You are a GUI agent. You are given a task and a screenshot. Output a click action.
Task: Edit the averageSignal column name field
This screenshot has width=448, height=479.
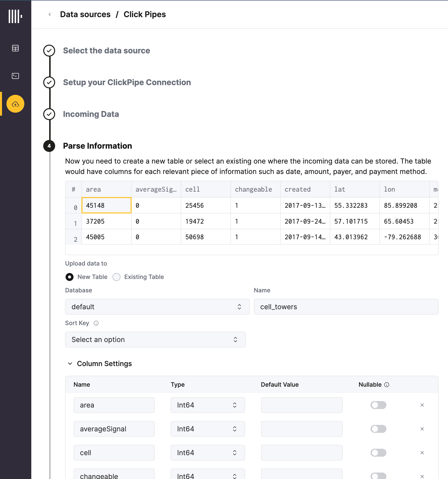pyautogui.click(x=114, y=429)
